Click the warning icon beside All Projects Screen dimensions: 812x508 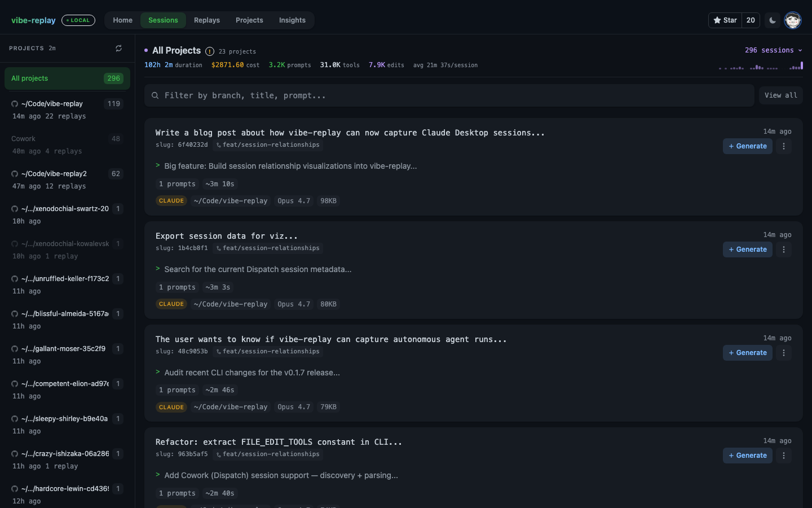tap(210, 51)
